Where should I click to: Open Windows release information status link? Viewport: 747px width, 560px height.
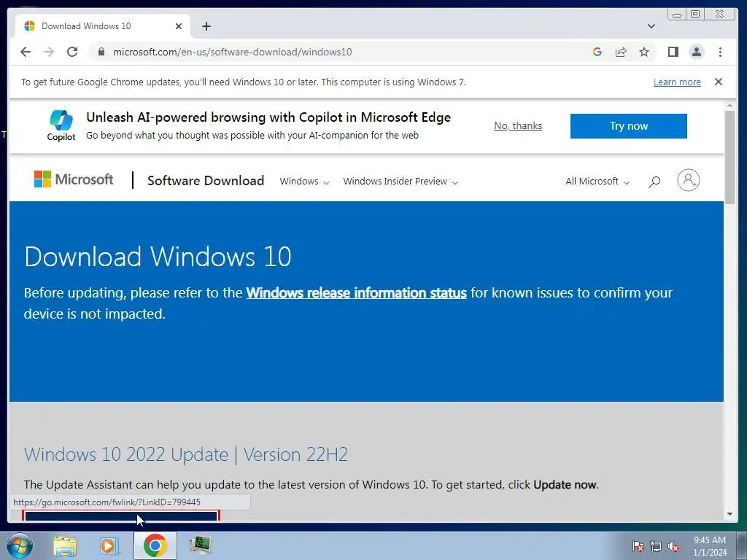pyautogui.click(x=356, y=293)
